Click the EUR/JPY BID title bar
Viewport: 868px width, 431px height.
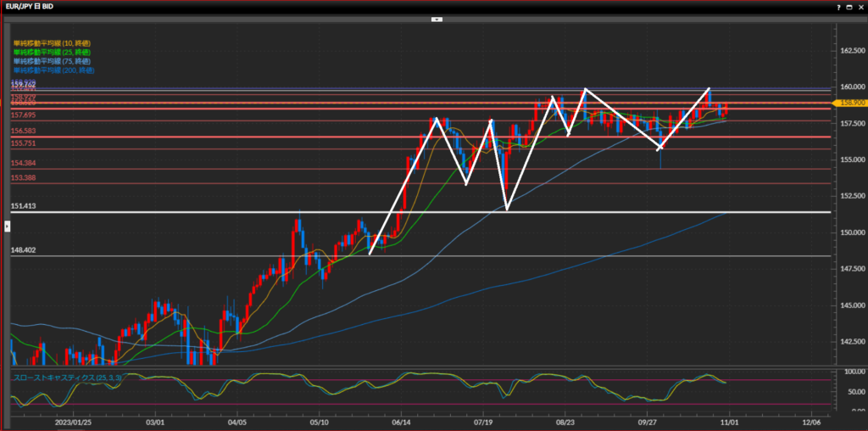click(34, 5)
